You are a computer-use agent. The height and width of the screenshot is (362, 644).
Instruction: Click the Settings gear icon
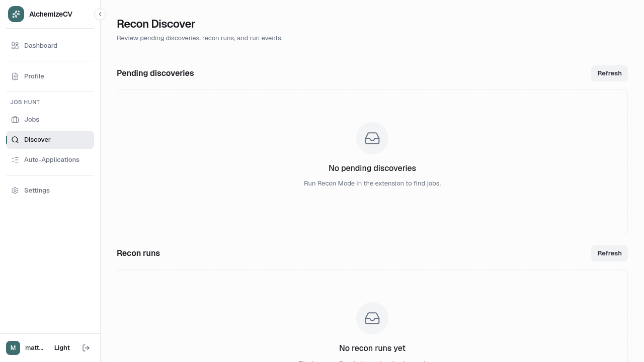[x=15, y=191]
